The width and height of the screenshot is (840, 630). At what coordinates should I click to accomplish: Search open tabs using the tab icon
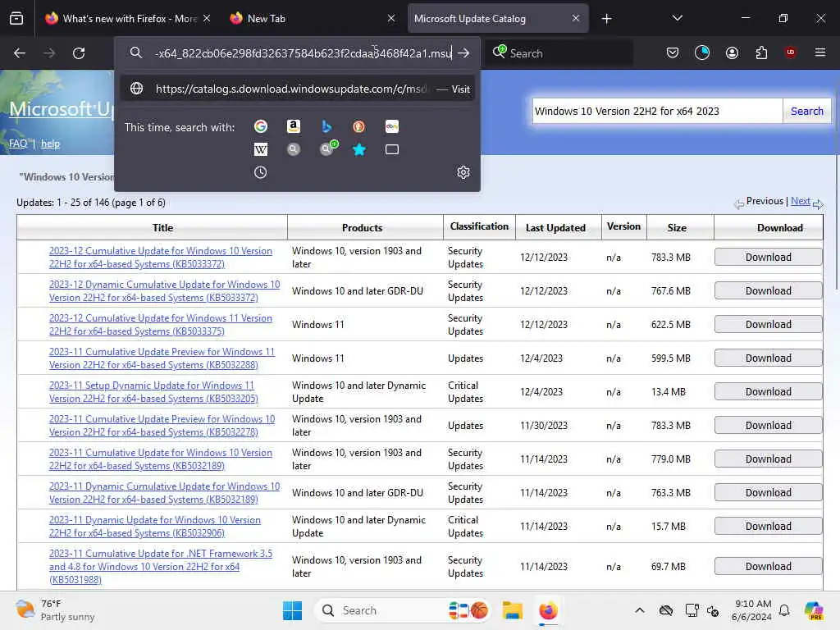tap(392, 149)
